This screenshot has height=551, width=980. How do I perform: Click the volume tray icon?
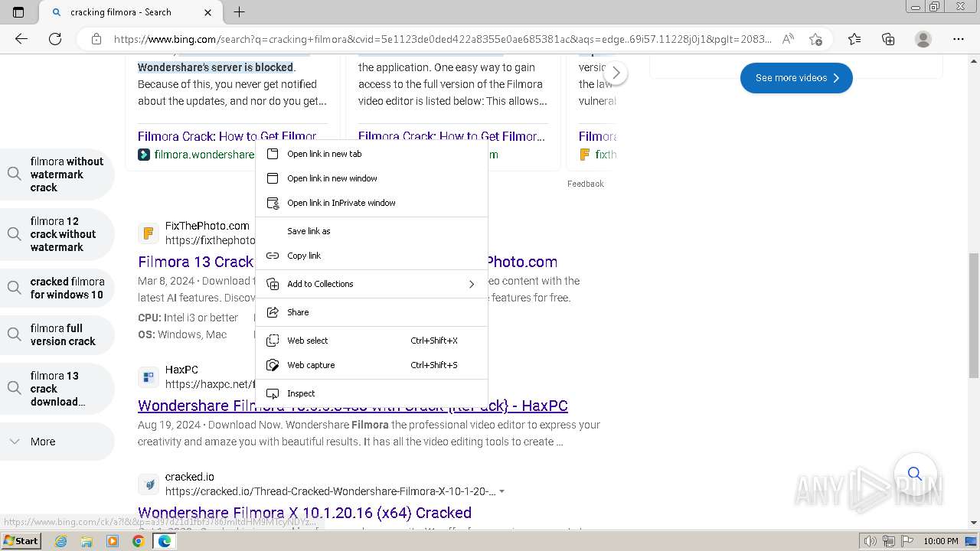(871, 541)
